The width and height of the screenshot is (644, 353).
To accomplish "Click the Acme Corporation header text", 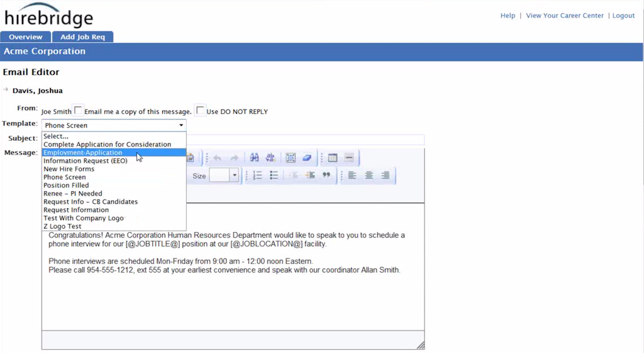I will point(45,52).
